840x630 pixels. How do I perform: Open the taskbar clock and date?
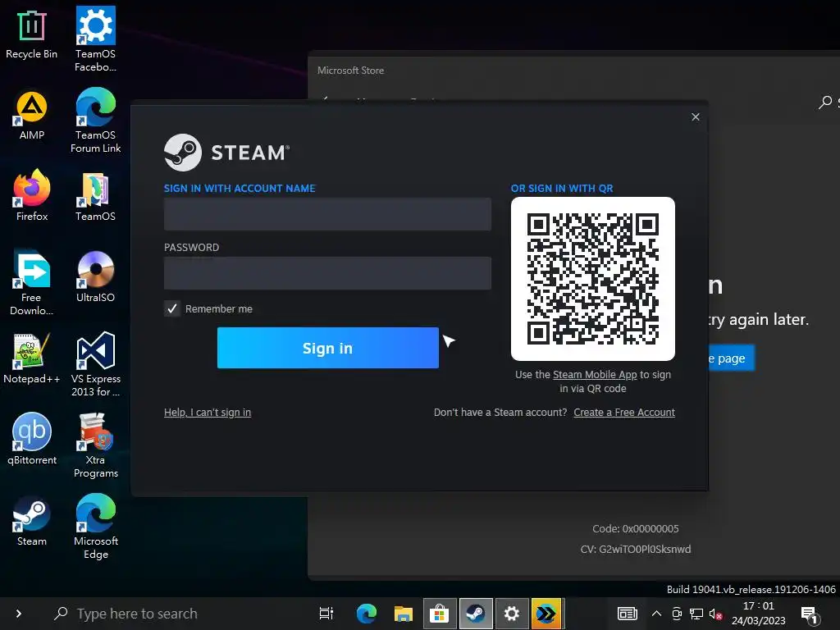759,614
